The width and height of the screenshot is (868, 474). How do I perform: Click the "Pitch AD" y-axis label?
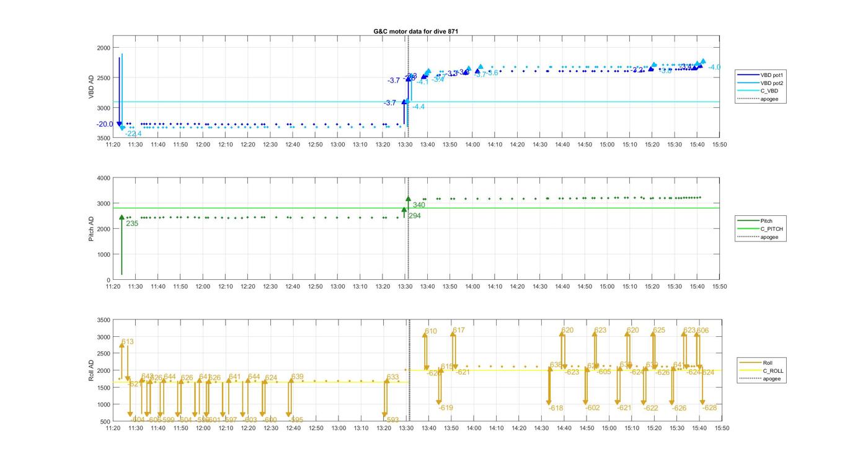(x=91, y=228)
